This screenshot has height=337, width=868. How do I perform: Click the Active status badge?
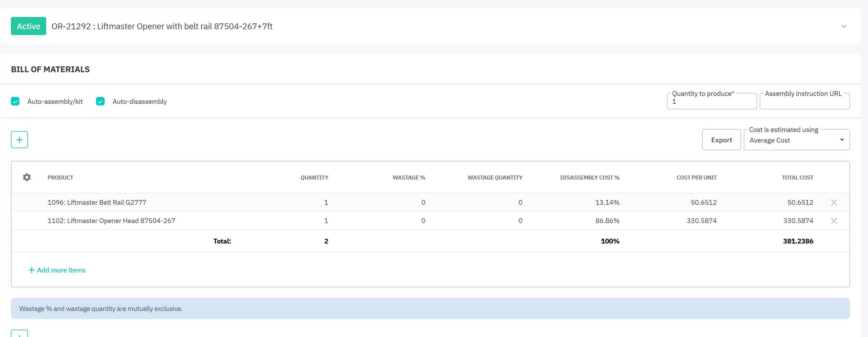(x=29, y=26)
